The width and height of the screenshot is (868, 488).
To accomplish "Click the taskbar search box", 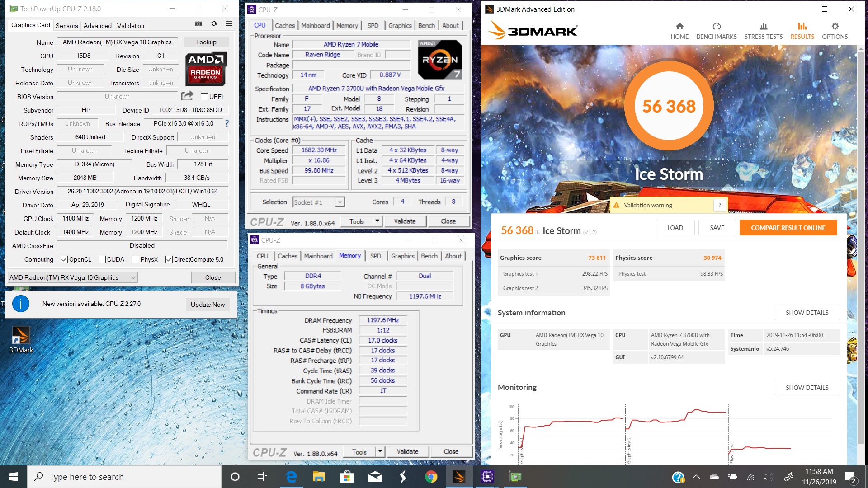I will coord(124,477).
